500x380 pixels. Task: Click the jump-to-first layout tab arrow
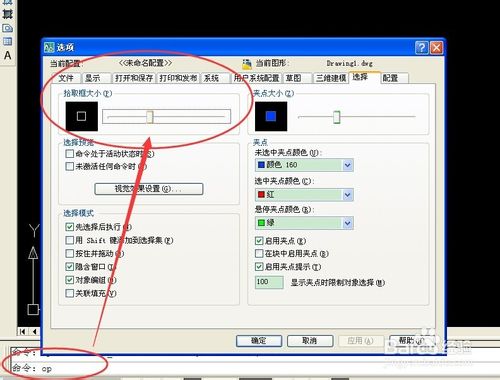pos(22,331)
